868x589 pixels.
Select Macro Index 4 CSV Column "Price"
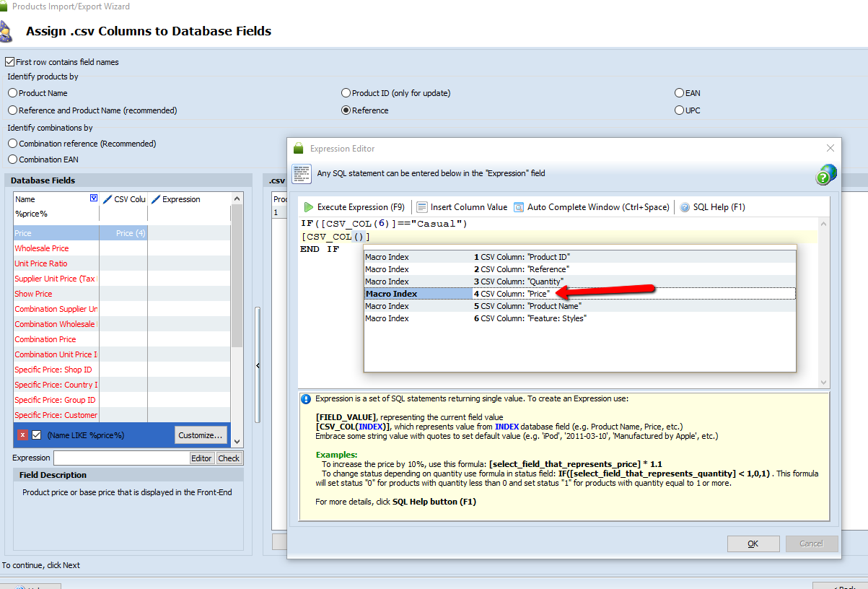tap(511, 294)
